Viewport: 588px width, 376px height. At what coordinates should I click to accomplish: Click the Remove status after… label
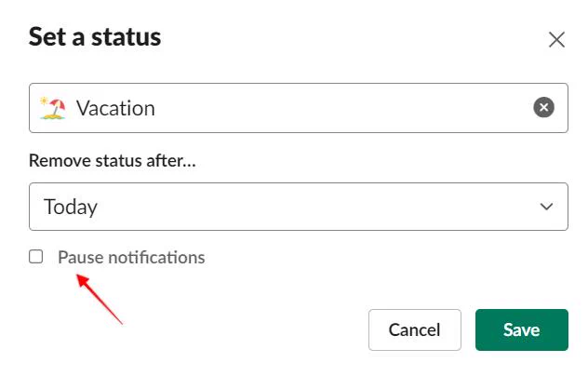click(113, 161)
